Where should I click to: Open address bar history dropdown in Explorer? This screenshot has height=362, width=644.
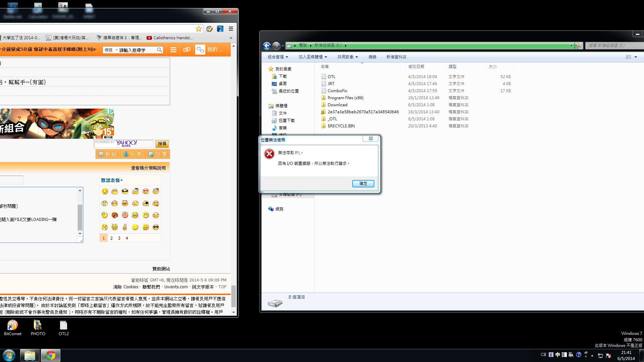click(571, 46)
